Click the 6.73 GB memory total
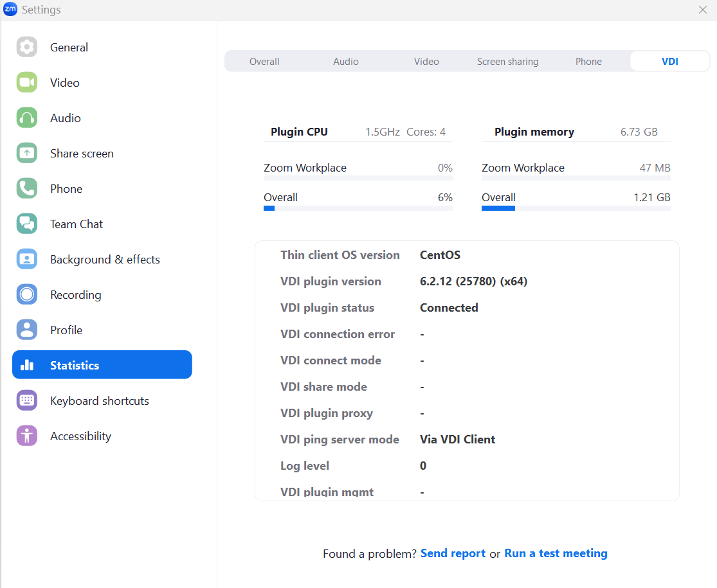This screenshot has height=588, width=717. coord(639,132)
